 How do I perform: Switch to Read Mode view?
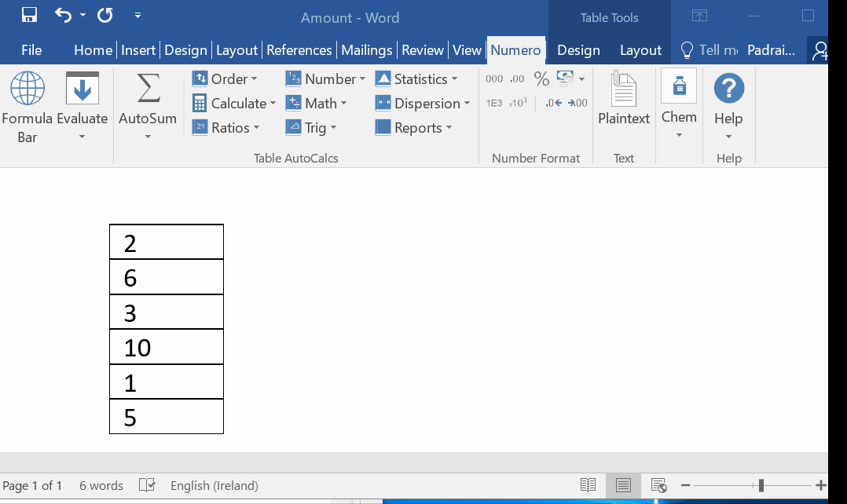coord(588,485)
